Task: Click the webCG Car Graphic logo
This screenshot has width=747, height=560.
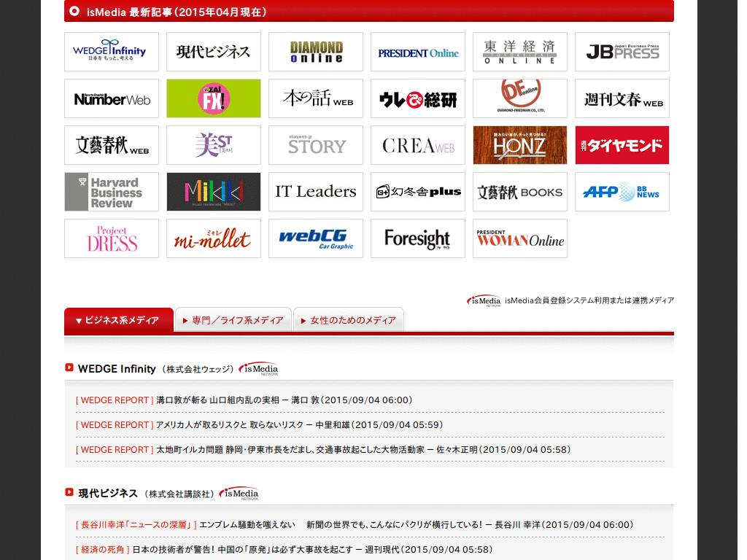Action: point(316,238)
